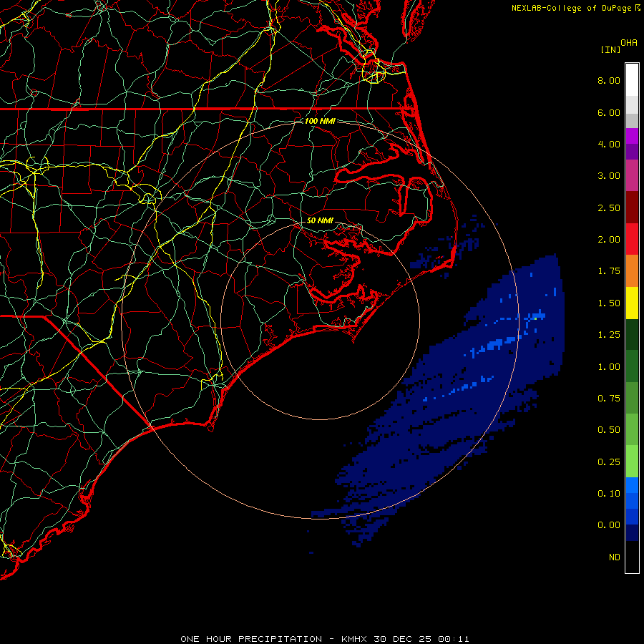
Task: Click the navy blue legend swatch
Action: [632, 532]
